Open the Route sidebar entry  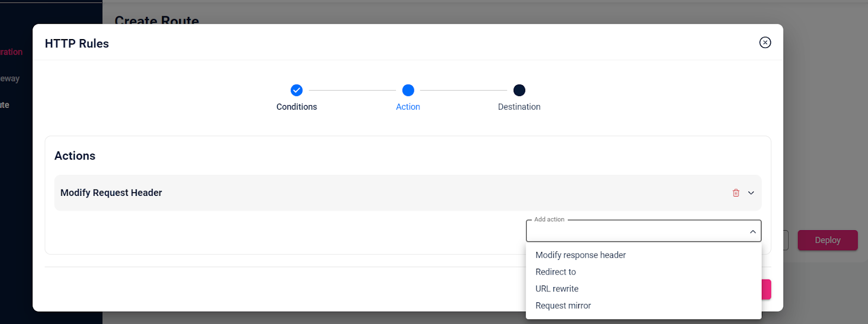[x=5, y=104]
